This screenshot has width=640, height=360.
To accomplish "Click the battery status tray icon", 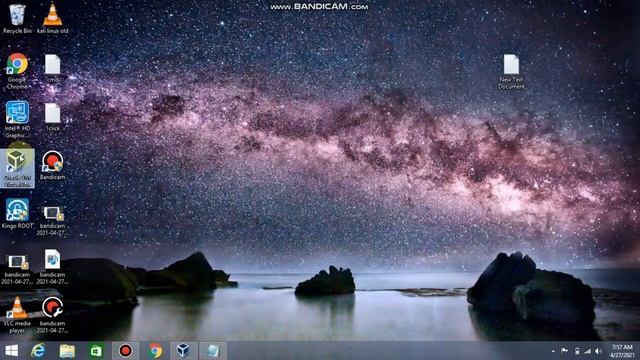I will click(577, 351).
